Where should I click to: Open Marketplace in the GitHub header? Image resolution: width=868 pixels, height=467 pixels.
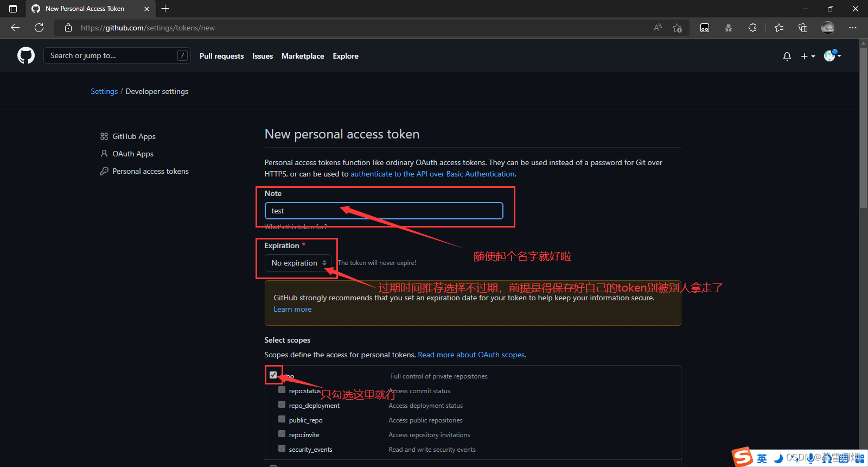(x=303, y=56)
